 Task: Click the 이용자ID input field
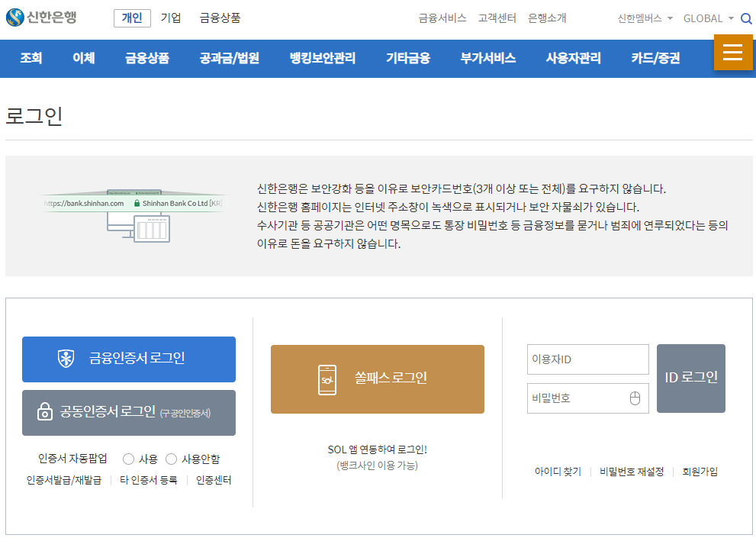pos(587,359)
